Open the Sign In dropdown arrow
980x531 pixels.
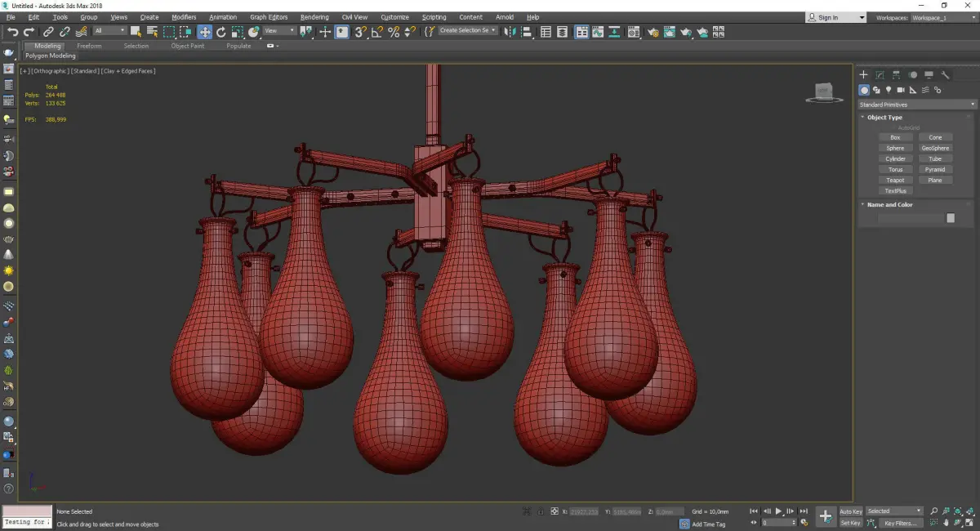[861, 17]
